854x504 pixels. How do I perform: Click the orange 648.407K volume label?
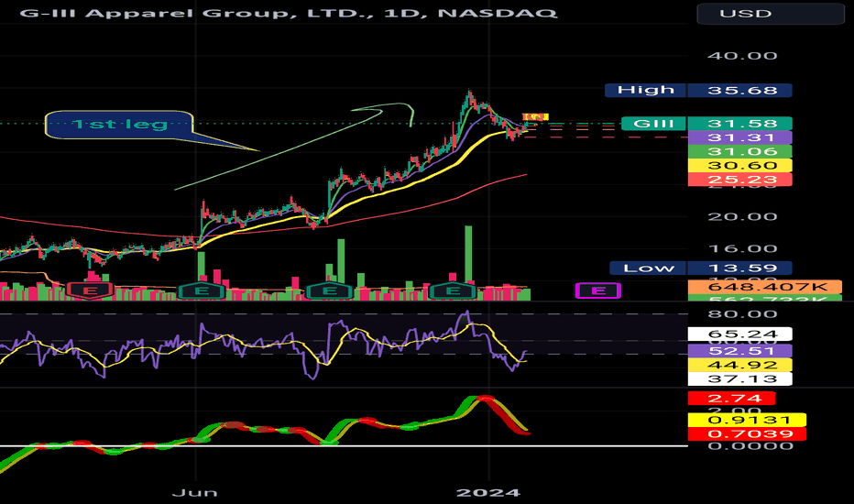tap(765, 287)
